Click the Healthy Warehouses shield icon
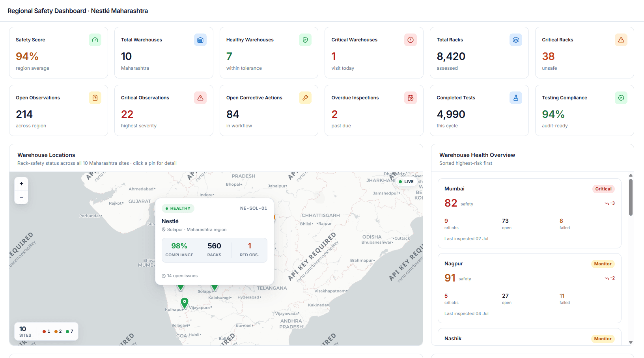Viewport: 644px width, 358px height. [x=305, y=40]
